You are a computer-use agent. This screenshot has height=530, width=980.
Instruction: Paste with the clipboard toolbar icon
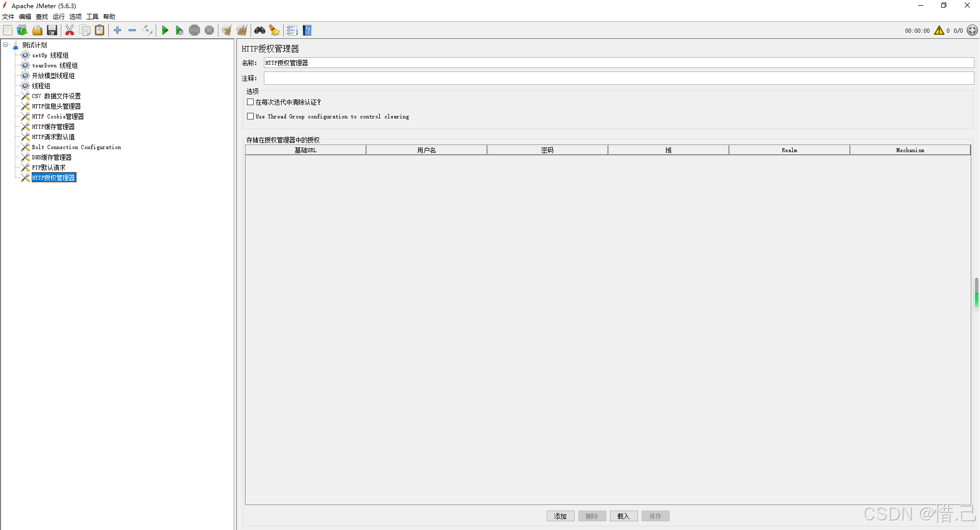100,31
